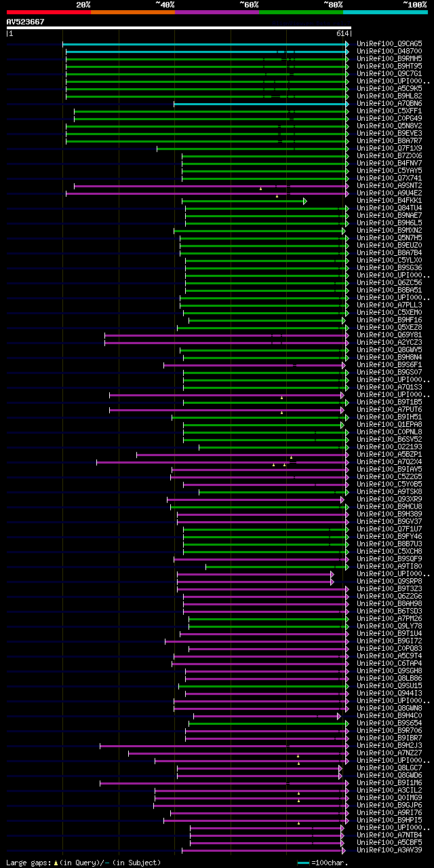Click the red 20% identity color segment

[48, 12]
